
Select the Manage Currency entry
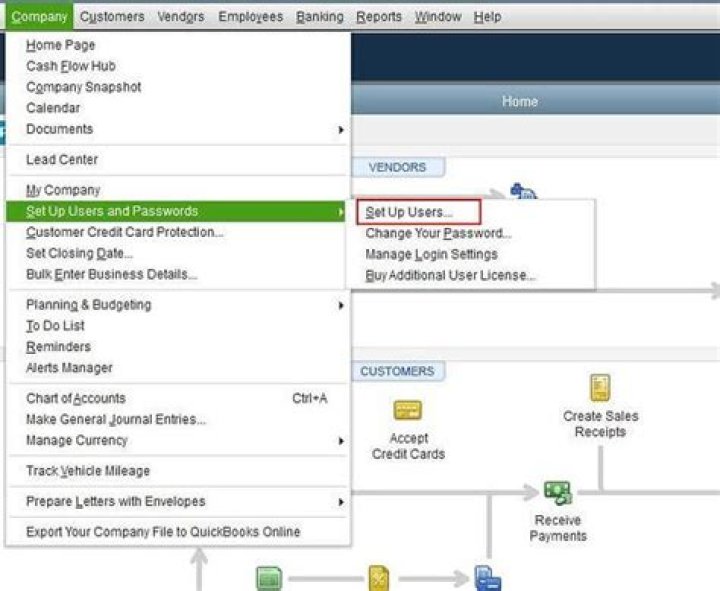pos(177,440)
